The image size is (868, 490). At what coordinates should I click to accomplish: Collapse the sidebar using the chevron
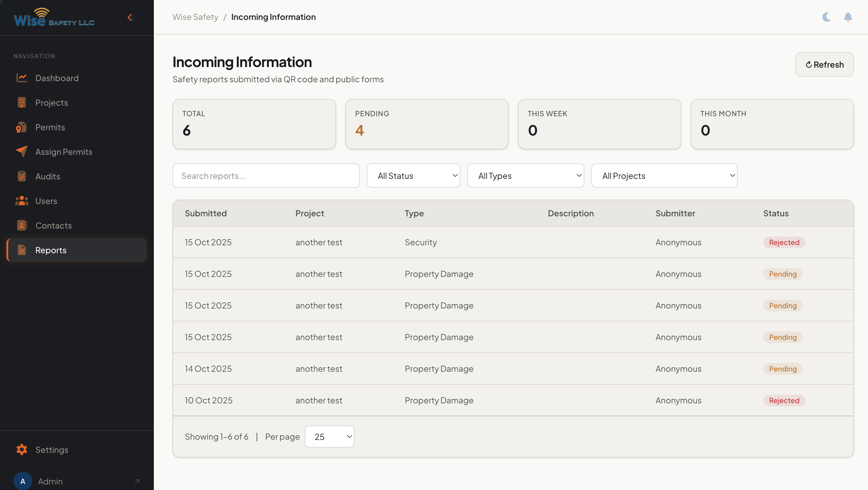(131, 17)
